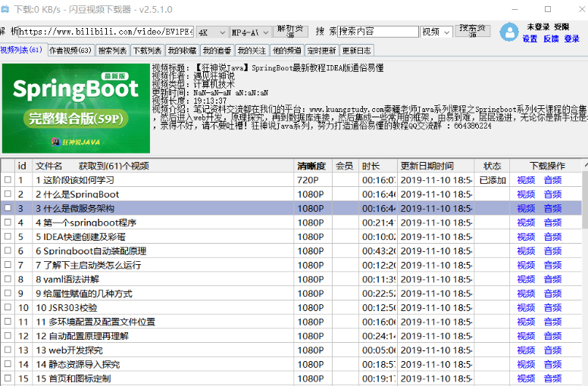Viewport: 588px width, 386px height.
Task: Download 视频 for row 1 这阶段该如何学习
Action: 526,180
